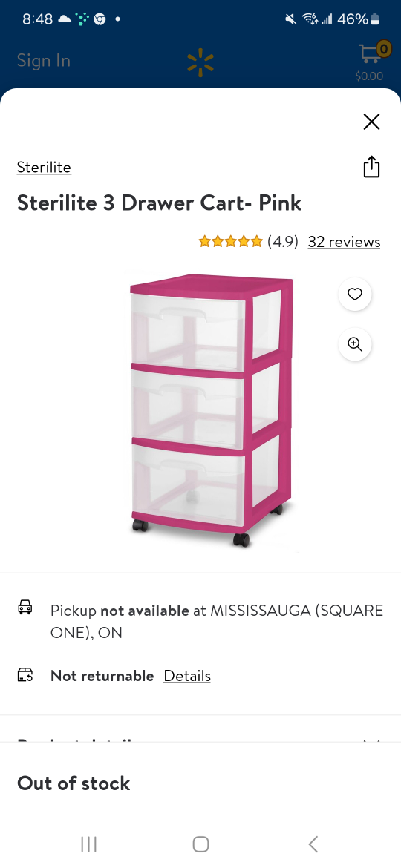Open Sign In

44,60
